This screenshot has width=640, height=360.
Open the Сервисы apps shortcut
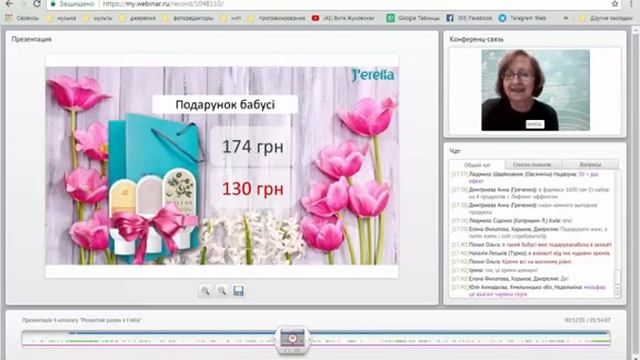22,18
